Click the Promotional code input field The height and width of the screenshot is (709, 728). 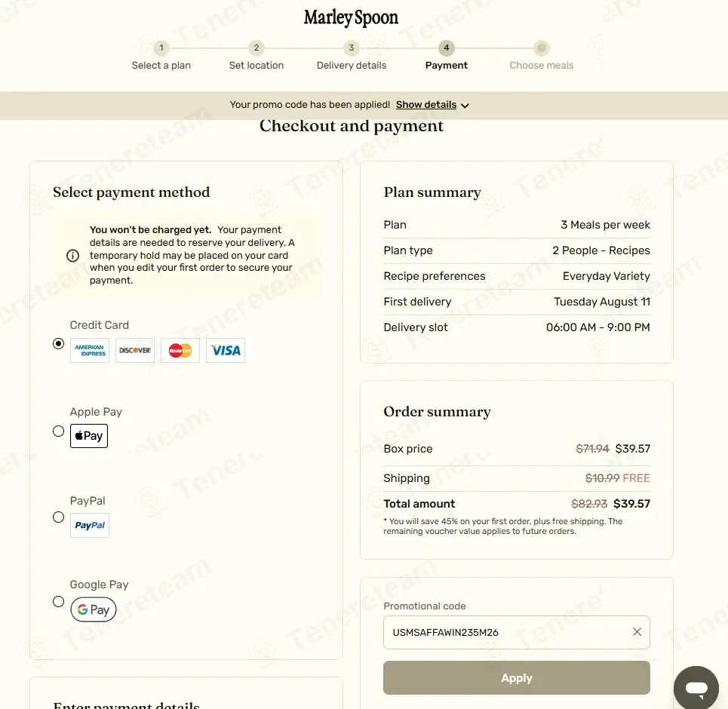[x=517, y=632]
